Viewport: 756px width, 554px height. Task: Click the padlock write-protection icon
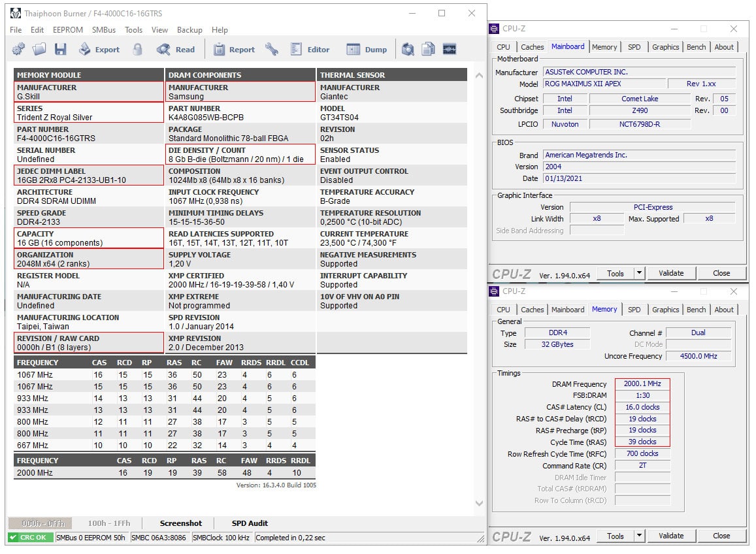[x=138, y=49]
